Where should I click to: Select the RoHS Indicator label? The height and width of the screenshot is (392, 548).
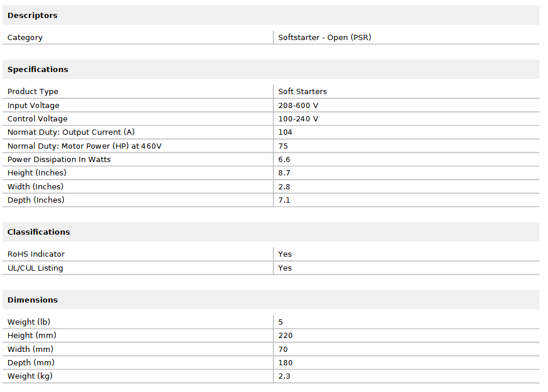(36, 254)
